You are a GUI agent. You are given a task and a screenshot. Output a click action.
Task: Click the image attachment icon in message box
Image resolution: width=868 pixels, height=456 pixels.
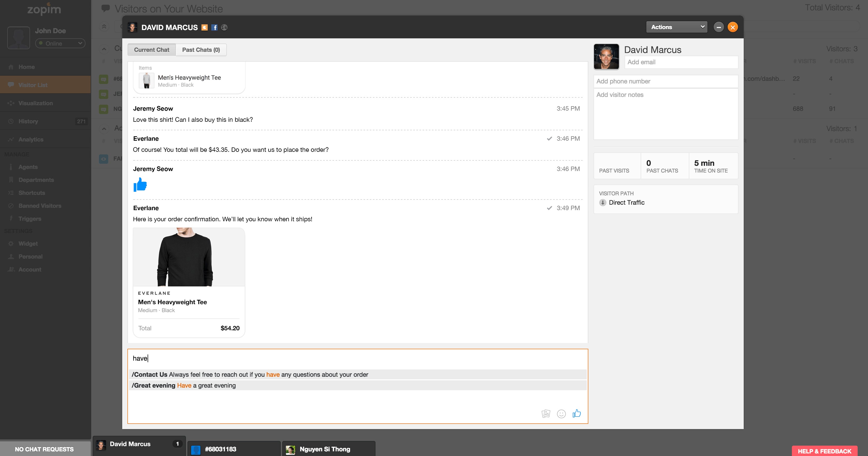pos(546,414)
